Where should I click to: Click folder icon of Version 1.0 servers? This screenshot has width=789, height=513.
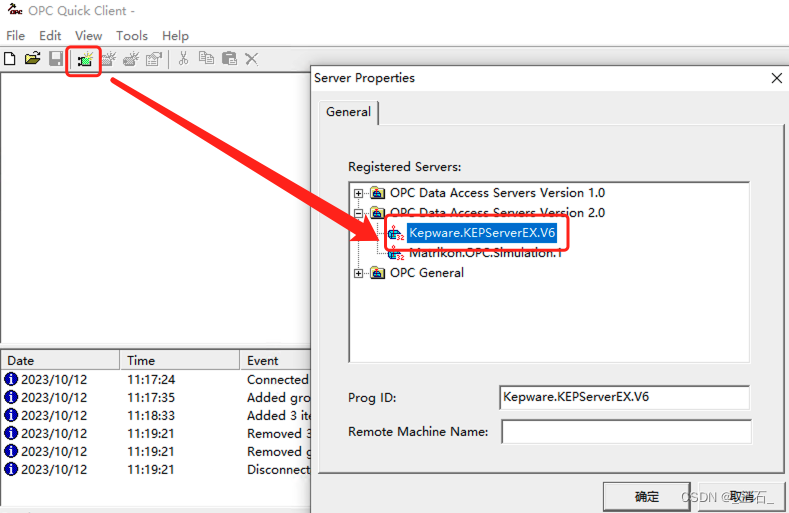378,193
